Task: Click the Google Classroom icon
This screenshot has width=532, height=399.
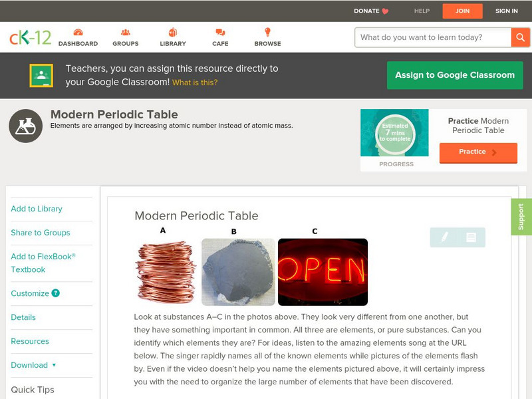Action: pos(41,75)
